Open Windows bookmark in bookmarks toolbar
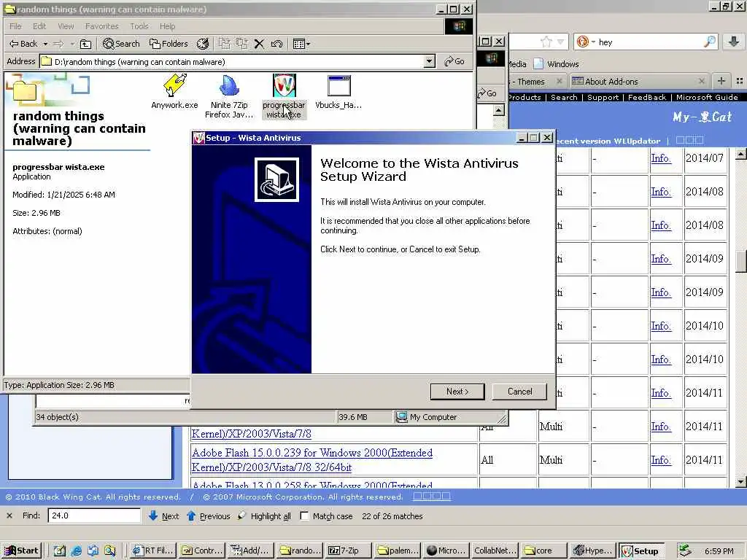 (557, 64)
